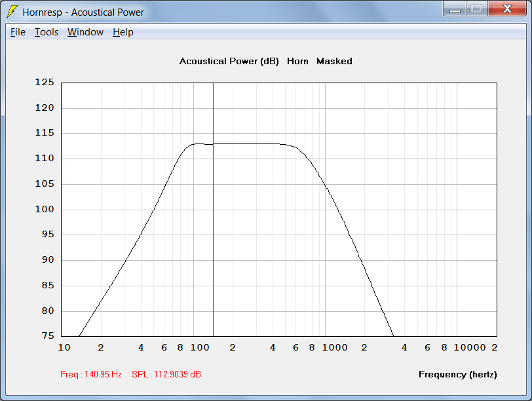Viewport: 532px width, 401px height.
Task: Click the Hornresp lightning bolt title icon
Action: pos(12,12)
